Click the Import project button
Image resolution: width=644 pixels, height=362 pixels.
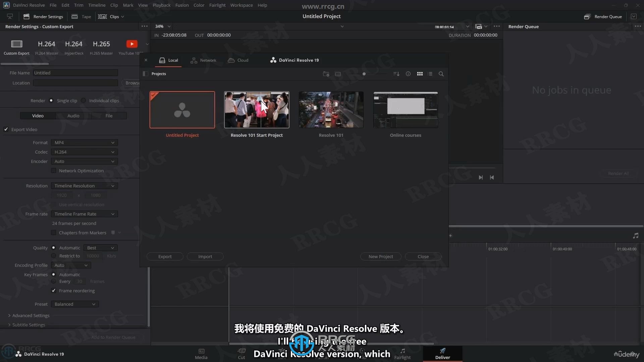pyautogui.click(x=205, y=256)
